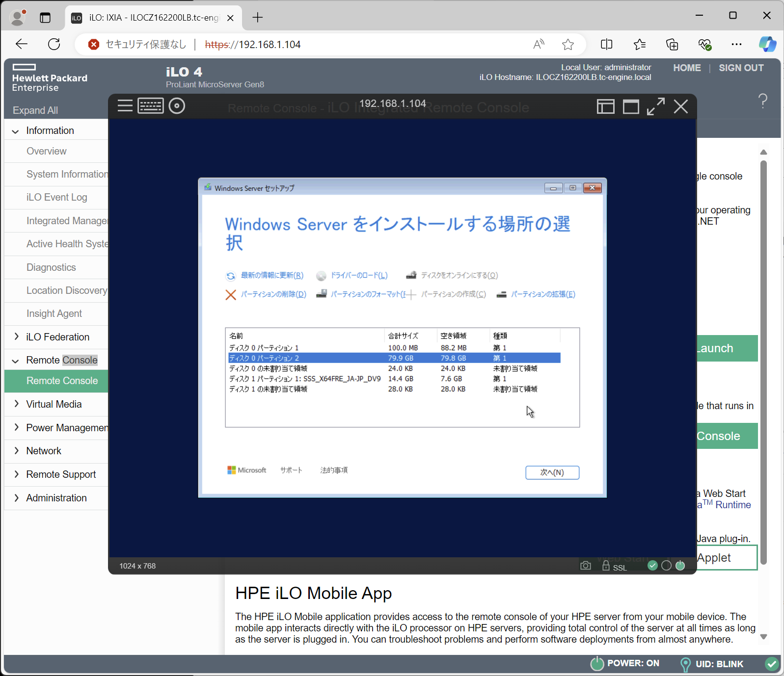Open the System Information page
The height and width of the screenshot is (676, 784).
(x=67, y=174)
